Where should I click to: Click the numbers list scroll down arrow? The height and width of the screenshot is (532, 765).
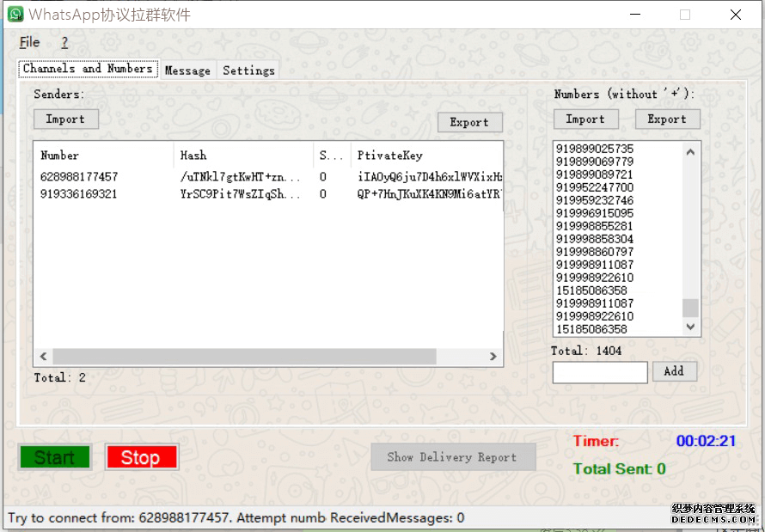[x=690, y=327]
